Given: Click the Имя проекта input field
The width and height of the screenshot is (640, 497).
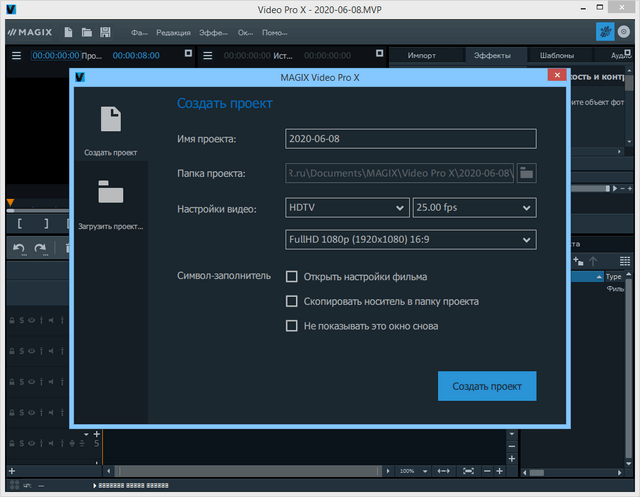Looking at the screenshot, I should (x=411, y=139).
